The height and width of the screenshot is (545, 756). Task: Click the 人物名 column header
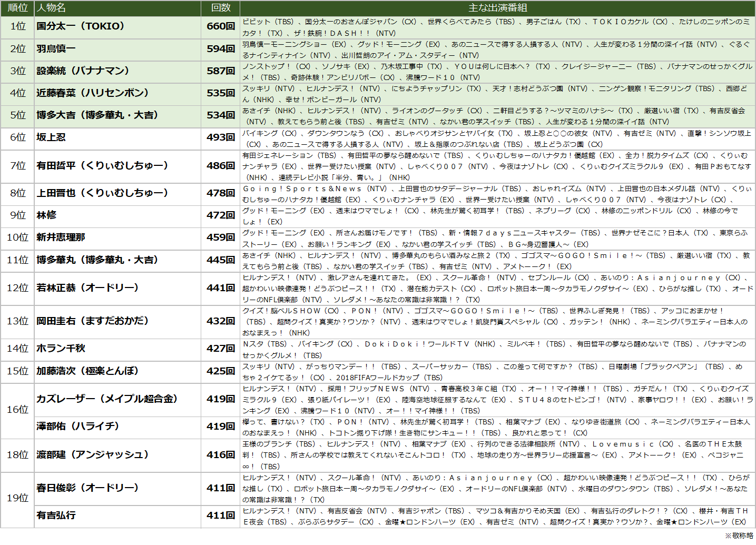click(x=51, y=8)
